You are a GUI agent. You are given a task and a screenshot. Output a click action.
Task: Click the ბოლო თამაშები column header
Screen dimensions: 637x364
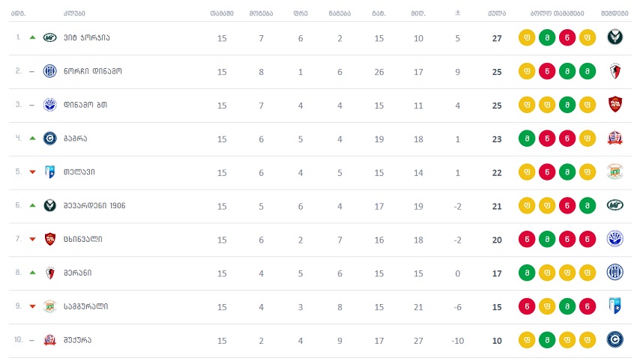tap(557, 13)
